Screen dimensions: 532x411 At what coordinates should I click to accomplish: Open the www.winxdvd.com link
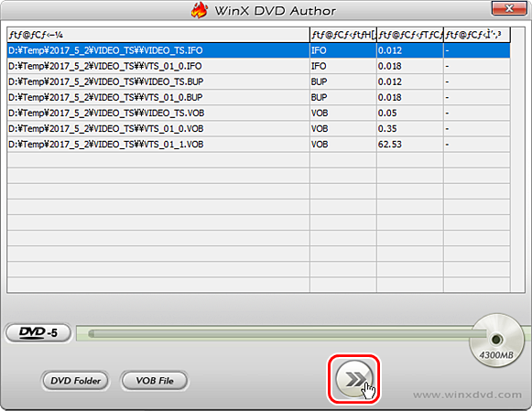(467, 395)
